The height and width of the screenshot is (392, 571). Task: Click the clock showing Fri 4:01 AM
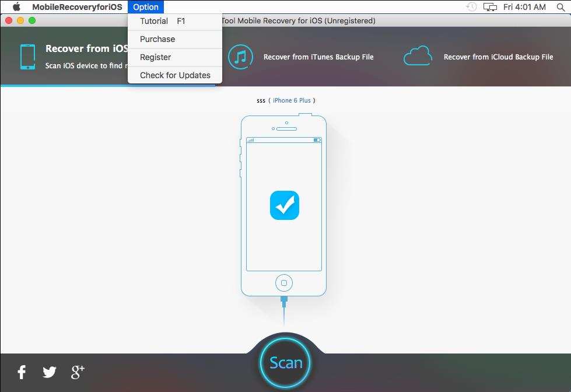(x=524, y=7)
